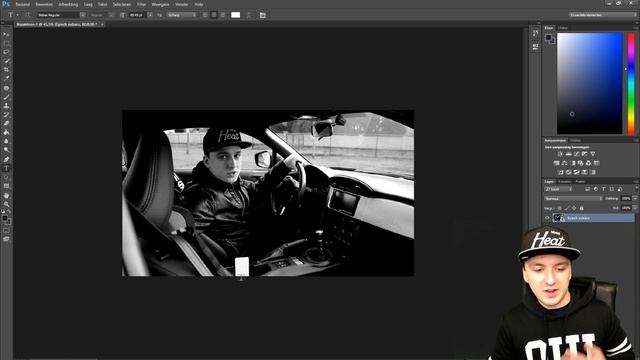This screenshot has width=640, height=360.
Task: Toggle lock all for layer
Action: pyautogui.click(x=582, y=208)
